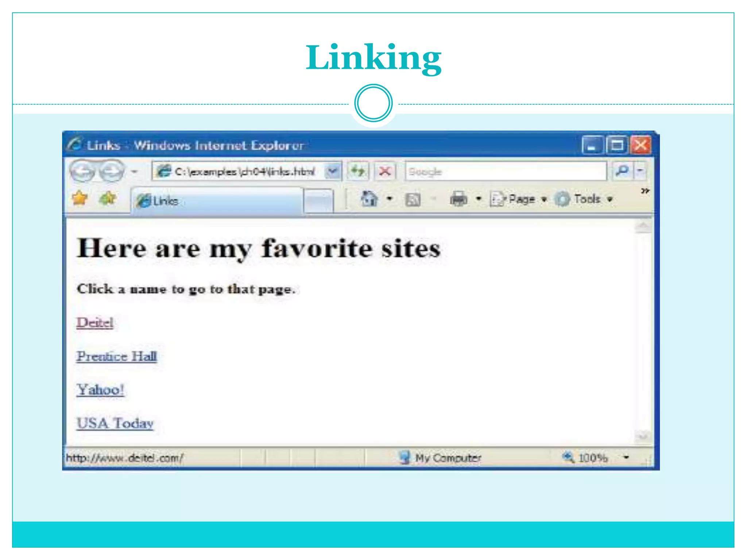This screenshot has height=560, width=747.
Task: Expand the zoom level dropdown arrow
Action: pyautogui.click(x=626, y=457)
